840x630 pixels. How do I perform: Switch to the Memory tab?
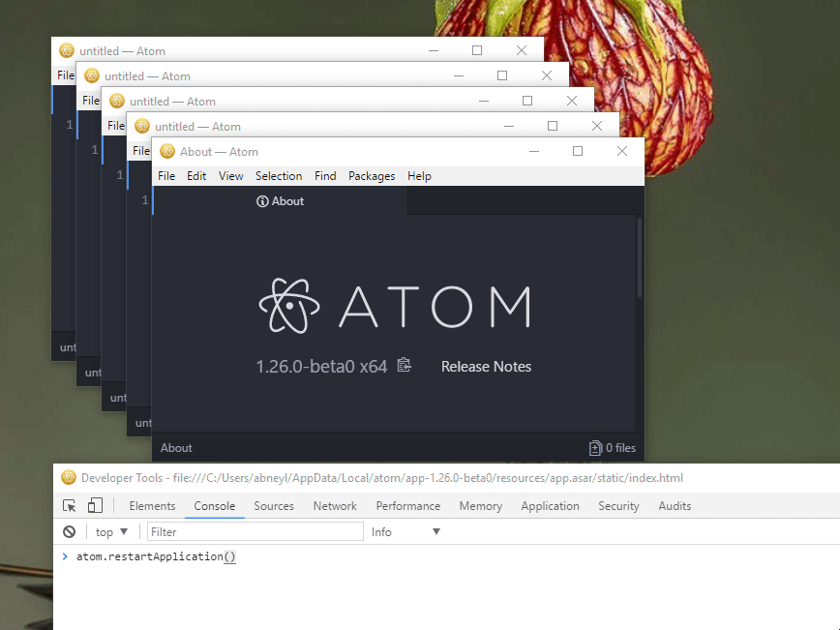481,506
